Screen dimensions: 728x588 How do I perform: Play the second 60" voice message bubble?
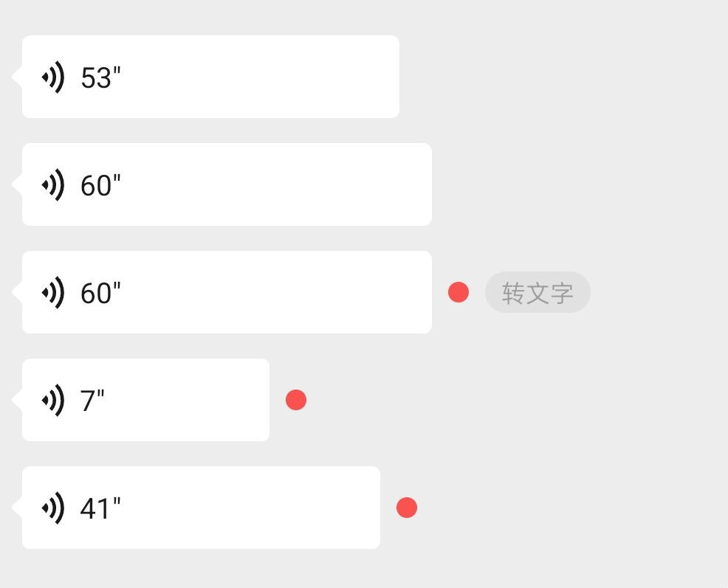click(x=227, y=292)
